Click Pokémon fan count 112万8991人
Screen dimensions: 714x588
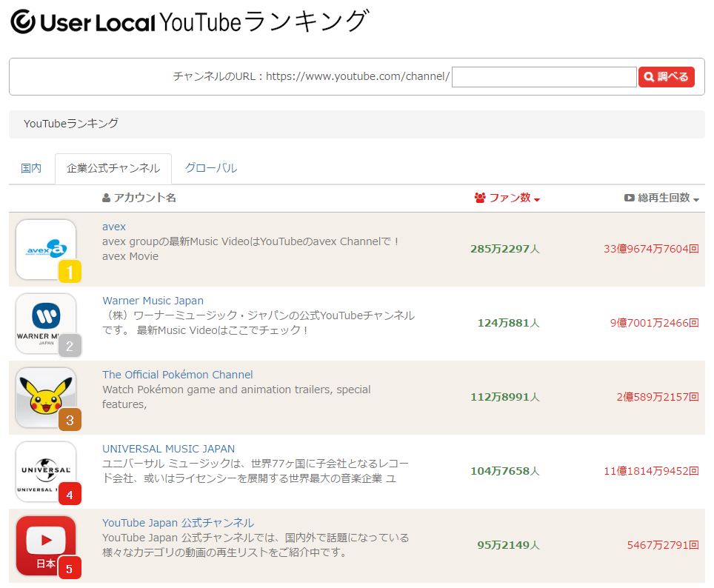[x=505, y=397]
